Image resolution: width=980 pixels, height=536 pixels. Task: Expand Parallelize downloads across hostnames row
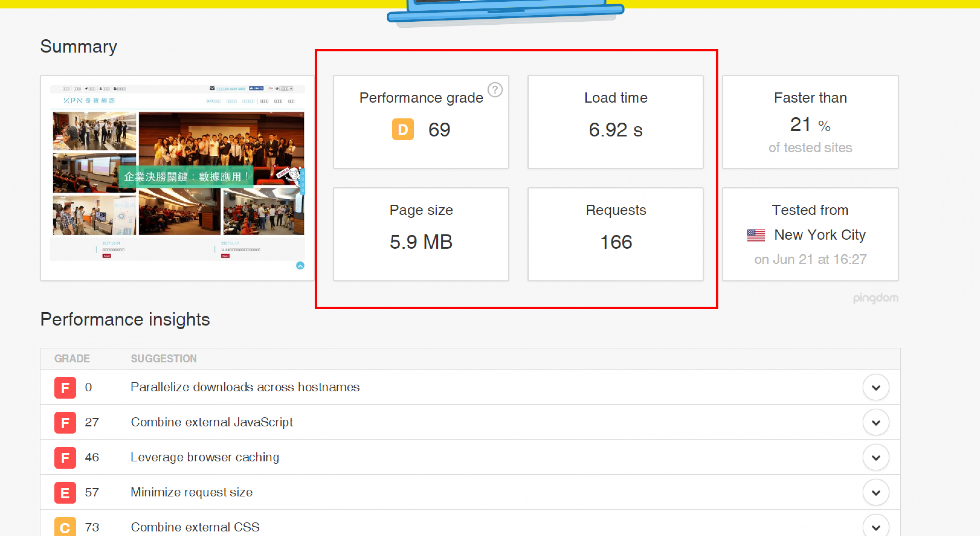point(875,387)
